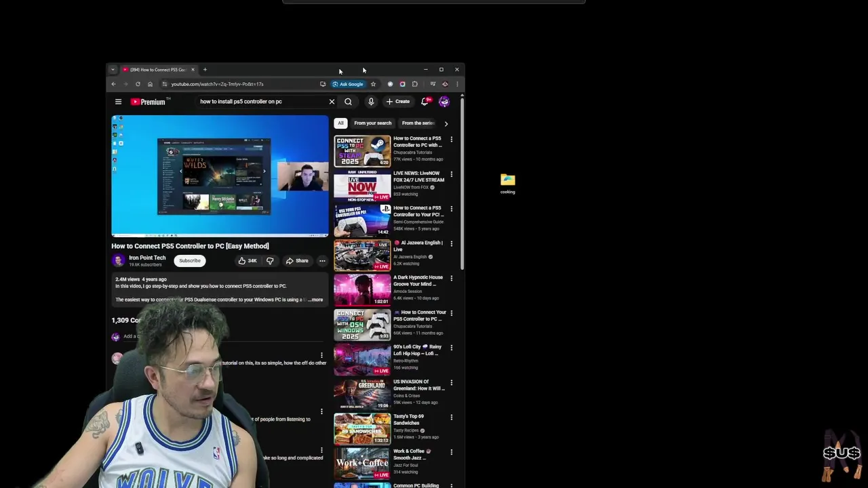
Task: Open the notifications bell showing 9+
Action: (425, 102)
